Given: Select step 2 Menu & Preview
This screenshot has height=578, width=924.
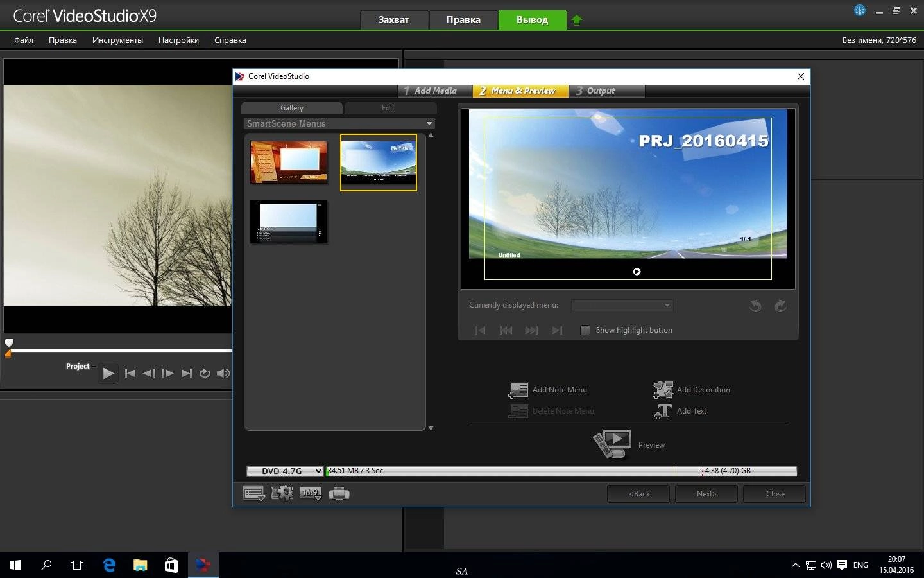Looking at the screenshot, I should [x=520, y=91].
